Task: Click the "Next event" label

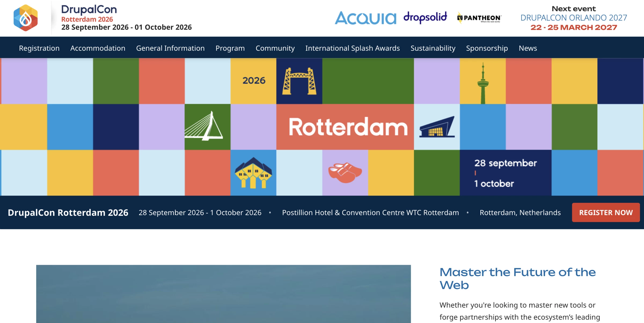Action: pyautogui.click(x=574, y=9)
